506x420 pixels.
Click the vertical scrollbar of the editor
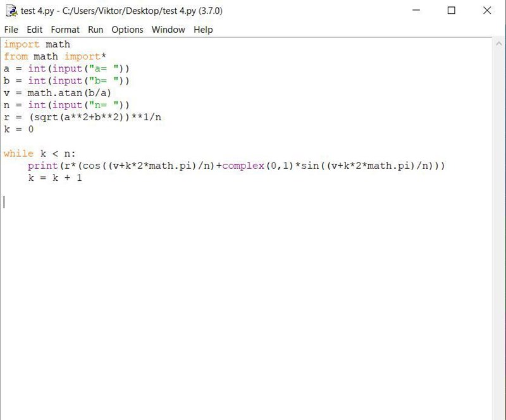(498, 228)
